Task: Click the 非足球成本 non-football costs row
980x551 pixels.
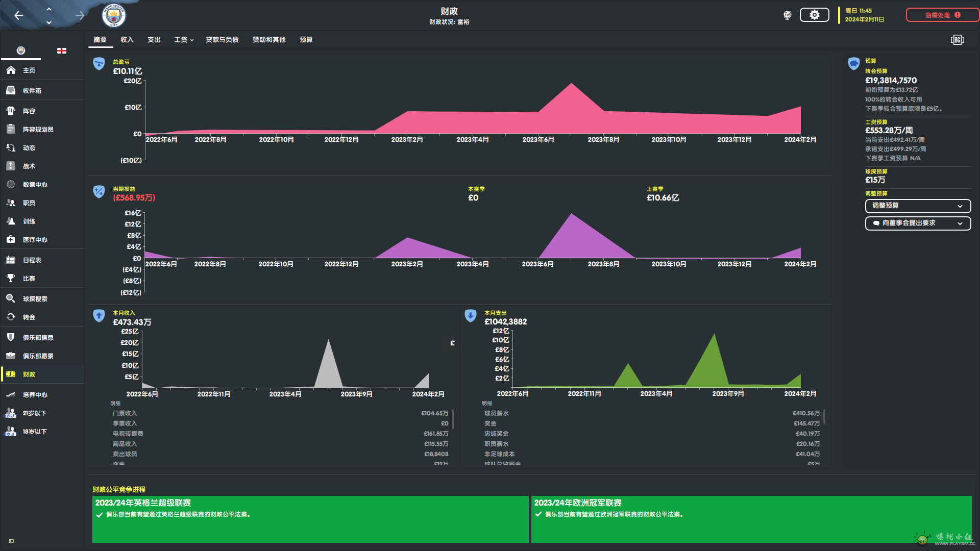Action: coord(652,454)
